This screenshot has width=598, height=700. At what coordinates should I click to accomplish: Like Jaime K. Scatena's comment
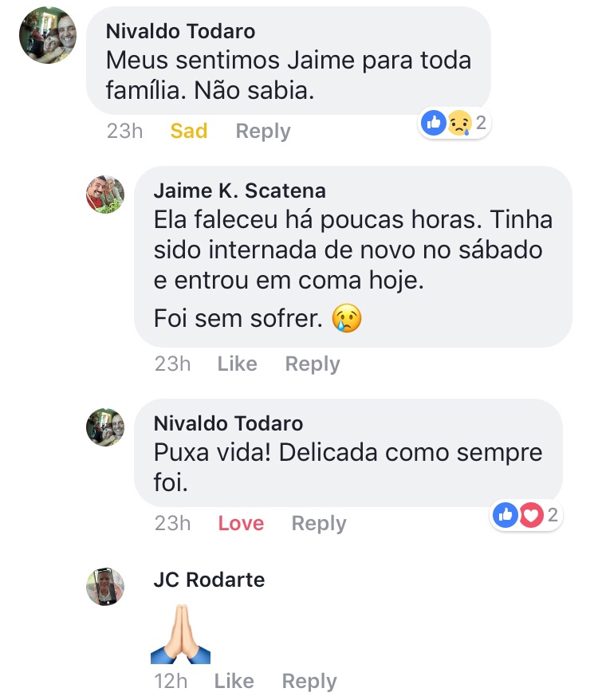237,364
